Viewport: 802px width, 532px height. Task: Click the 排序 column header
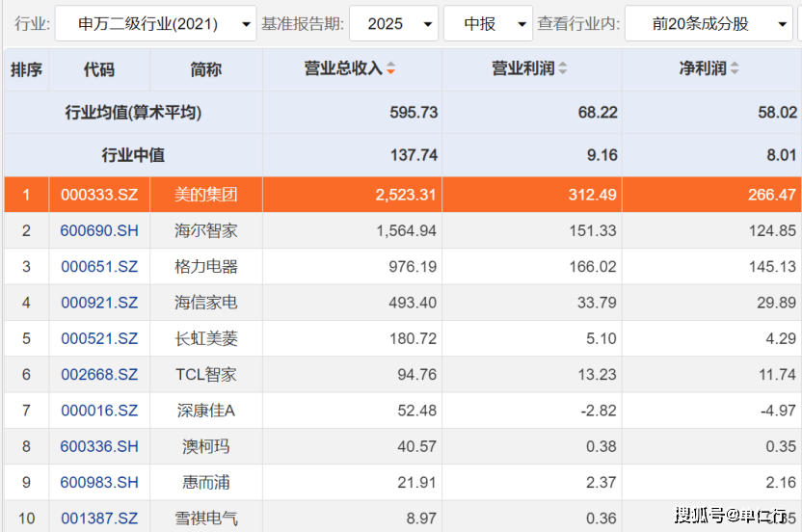[x=26, y=69]
